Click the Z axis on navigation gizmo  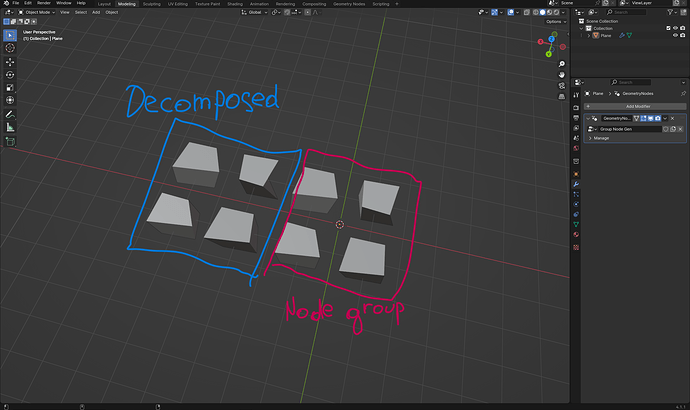click(x=551, y=39)
